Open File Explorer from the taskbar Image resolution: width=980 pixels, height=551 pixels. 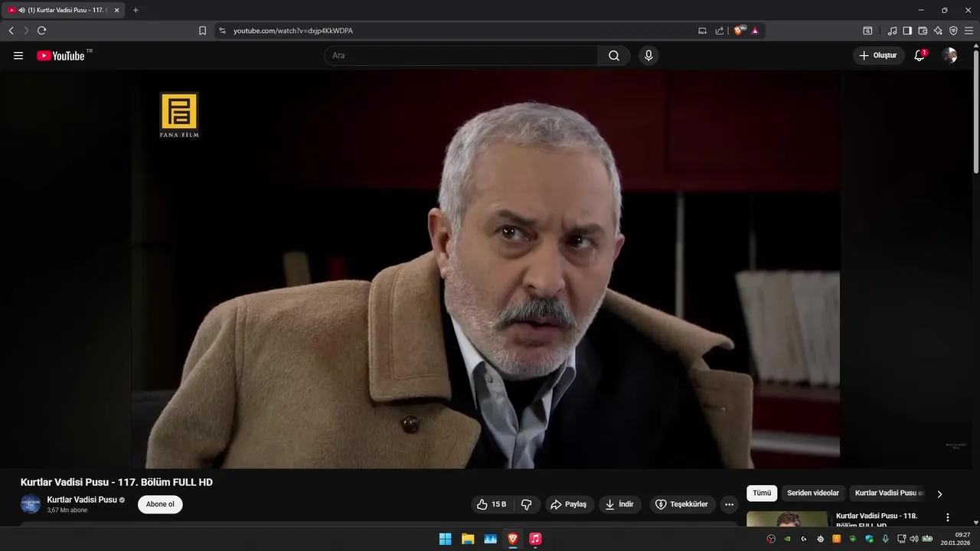[x=468, y=539]
